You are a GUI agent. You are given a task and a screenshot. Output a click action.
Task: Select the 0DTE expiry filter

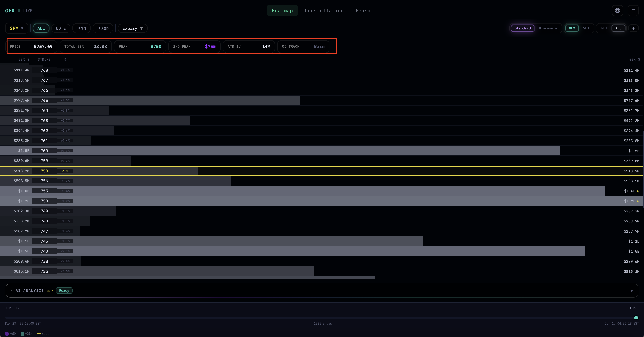(x=61, y=28)
